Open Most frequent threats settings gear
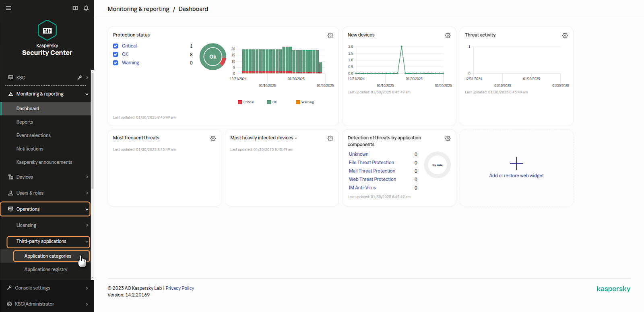Image resolution: width=644 pixels, height=312 pixels. click(213, 138)
